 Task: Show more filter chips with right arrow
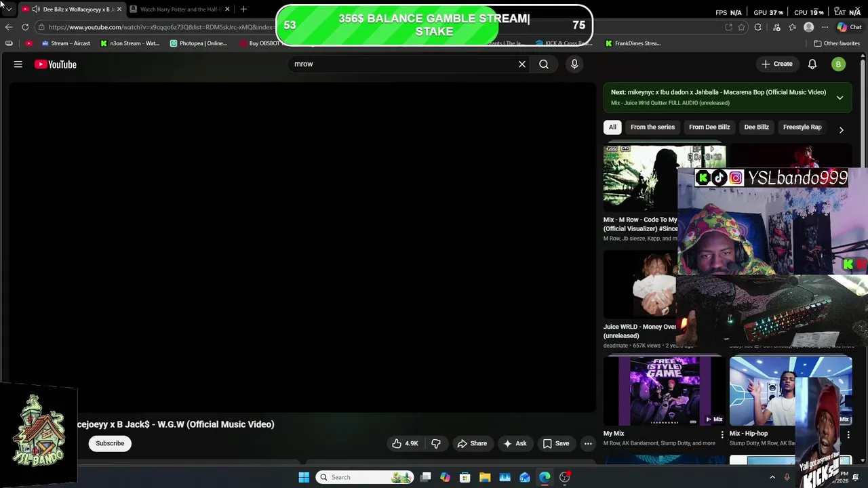pyautogui.click(x=841, y=129)
